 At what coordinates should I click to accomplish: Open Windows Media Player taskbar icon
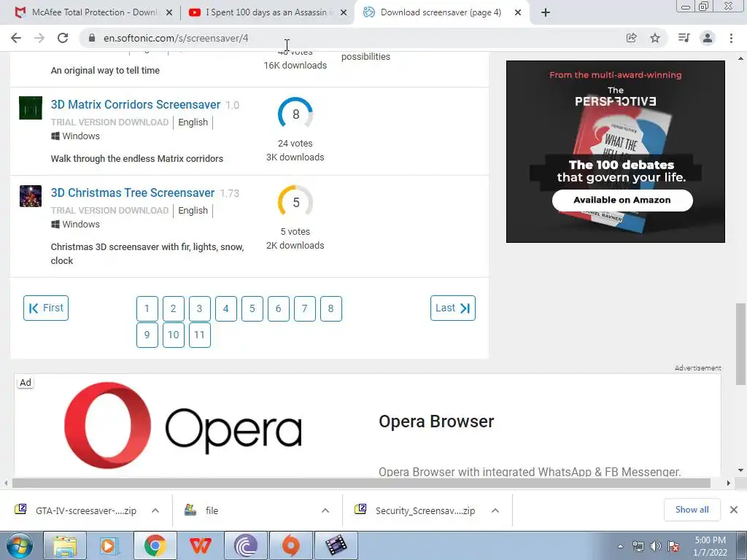point(110,545)
